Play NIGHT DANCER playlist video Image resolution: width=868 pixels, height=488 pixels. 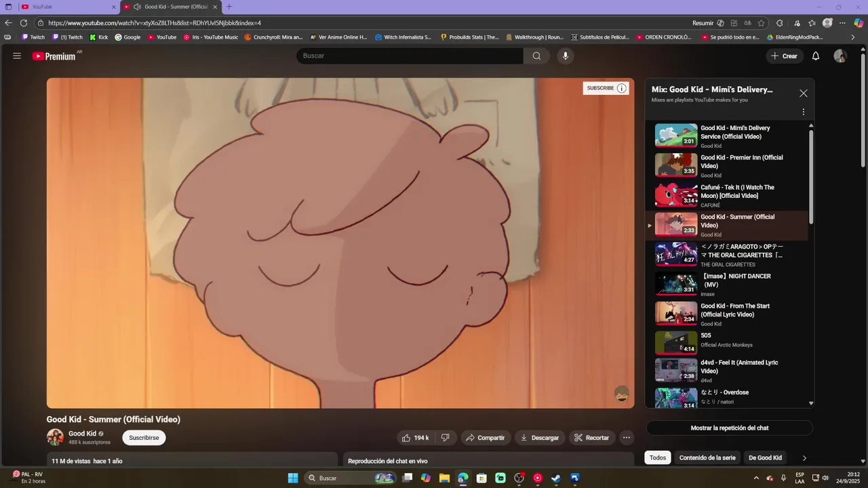click(727, 284)
